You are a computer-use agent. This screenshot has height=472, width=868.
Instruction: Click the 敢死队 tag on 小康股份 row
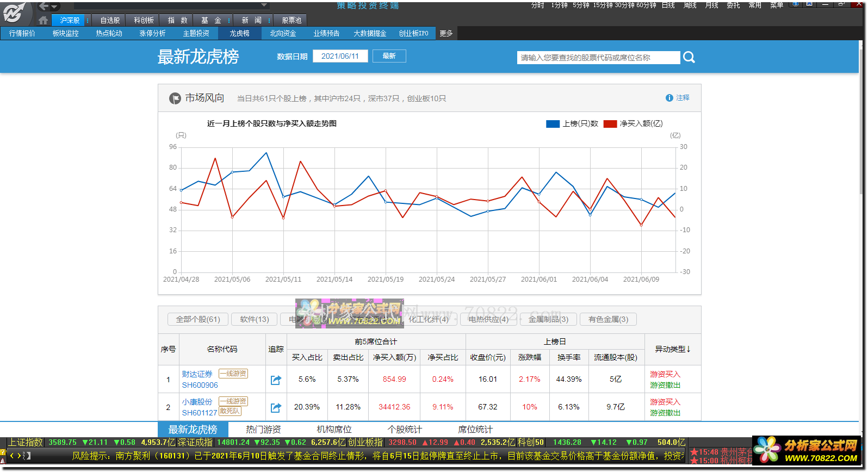pos(230,411)
